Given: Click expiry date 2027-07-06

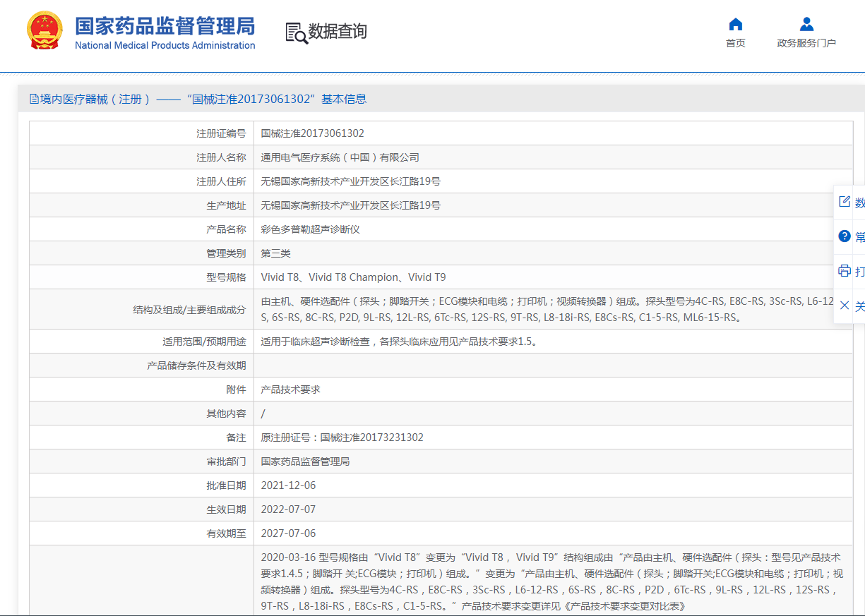Looking at the screenshot, I should coord(288,533).
